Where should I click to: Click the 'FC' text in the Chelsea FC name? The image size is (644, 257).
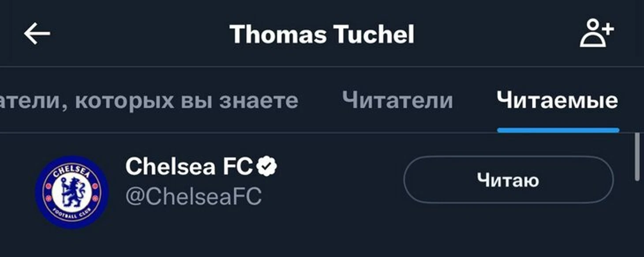point(237,166)
